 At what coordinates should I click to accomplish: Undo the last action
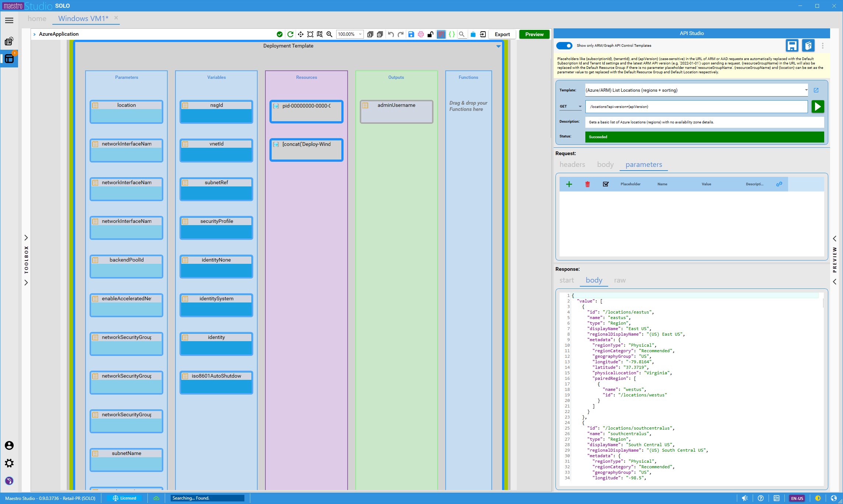391,34
